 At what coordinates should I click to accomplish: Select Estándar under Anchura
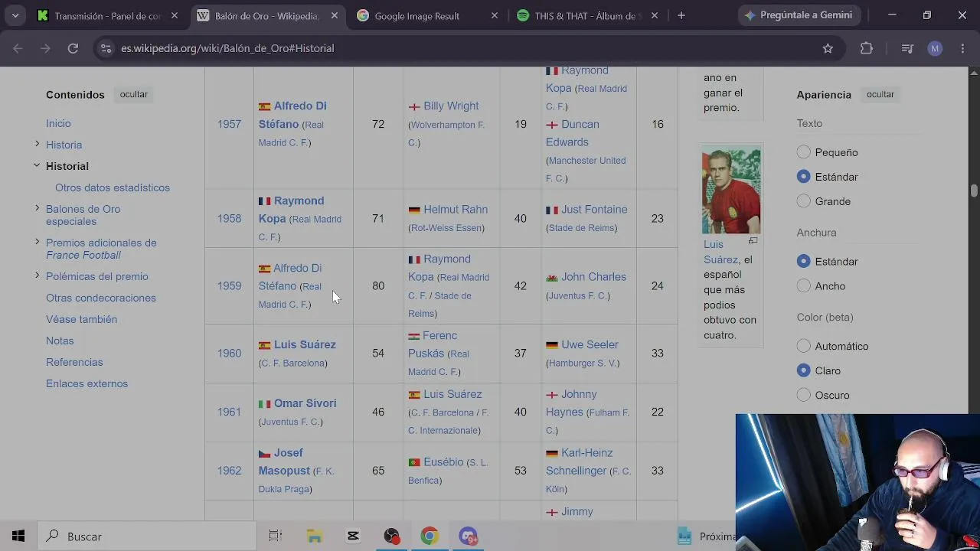[803, 261]
